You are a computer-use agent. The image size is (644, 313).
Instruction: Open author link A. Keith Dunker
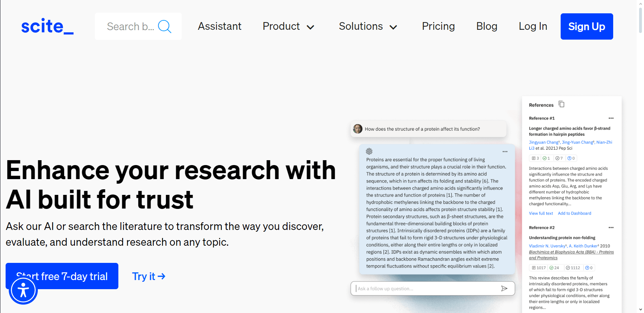pos(584,246)
